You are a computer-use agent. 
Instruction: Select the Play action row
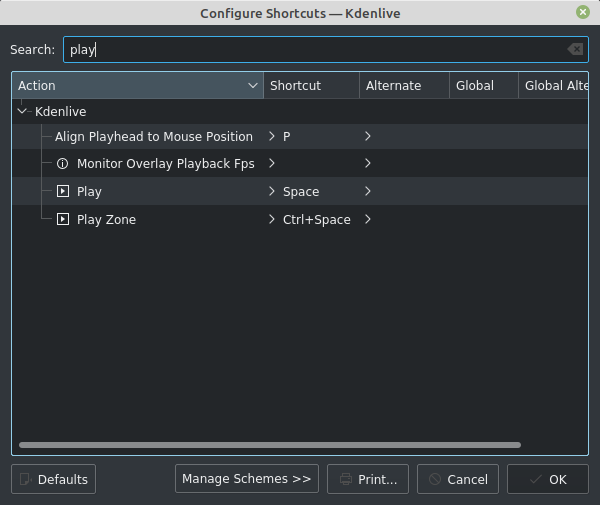300,191
